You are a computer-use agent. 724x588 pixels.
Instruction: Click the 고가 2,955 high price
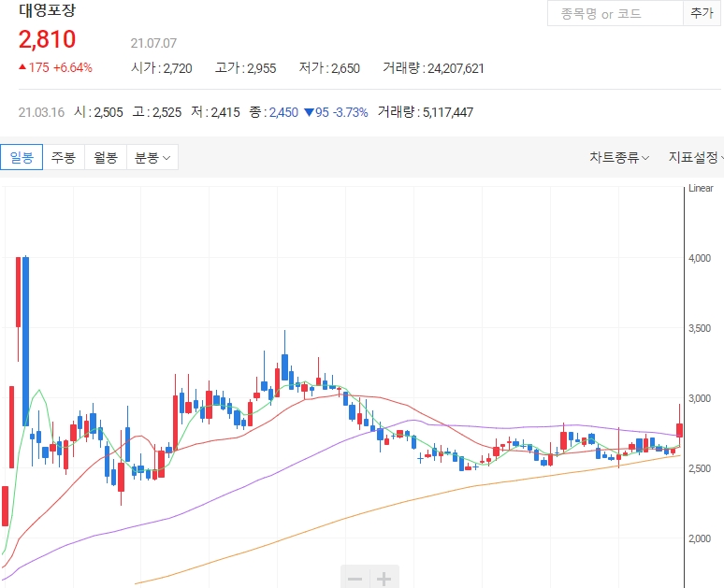click(246, 68)
